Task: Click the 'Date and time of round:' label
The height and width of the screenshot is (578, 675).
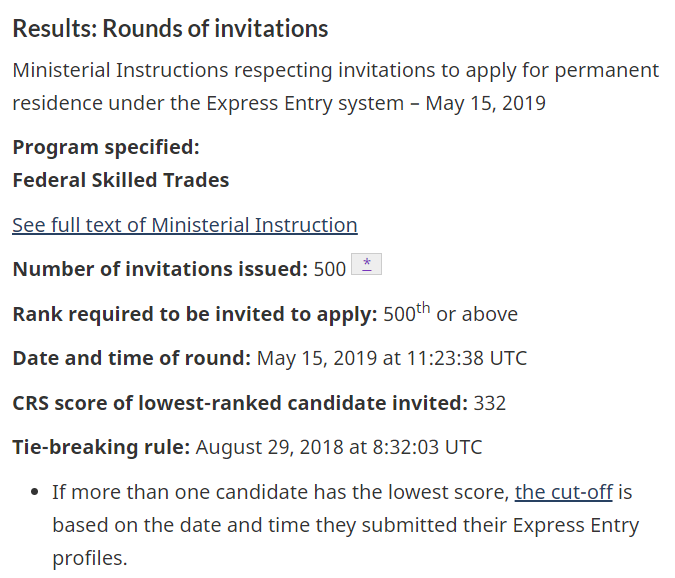Action: point(131,358)
